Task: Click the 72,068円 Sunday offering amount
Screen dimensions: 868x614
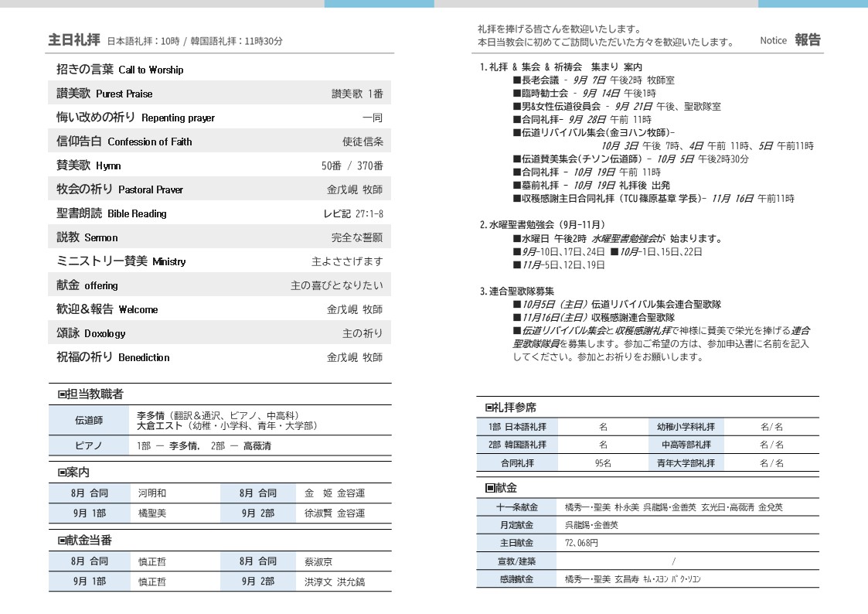Action: tap(582, 544)
